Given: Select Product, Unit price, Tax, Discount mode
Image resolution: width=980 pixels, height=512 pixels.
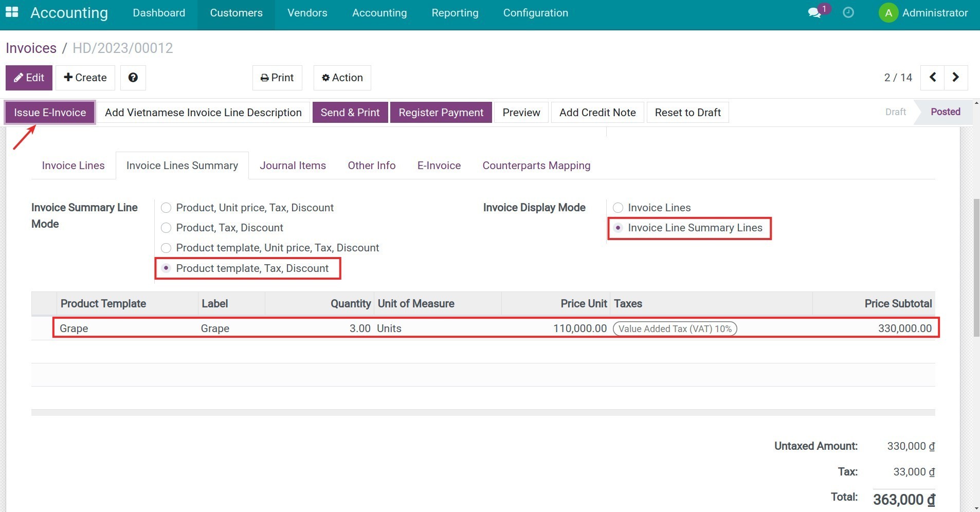Looking at the screenshot, I should tap(166, 208).
